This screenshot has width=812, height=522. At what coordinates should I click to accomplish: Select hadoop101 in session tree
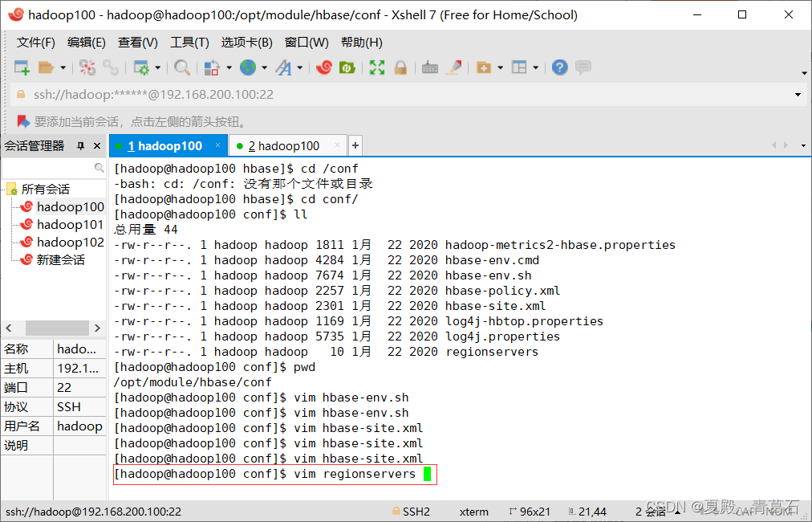pyautogui.click(x=70, y=224)
